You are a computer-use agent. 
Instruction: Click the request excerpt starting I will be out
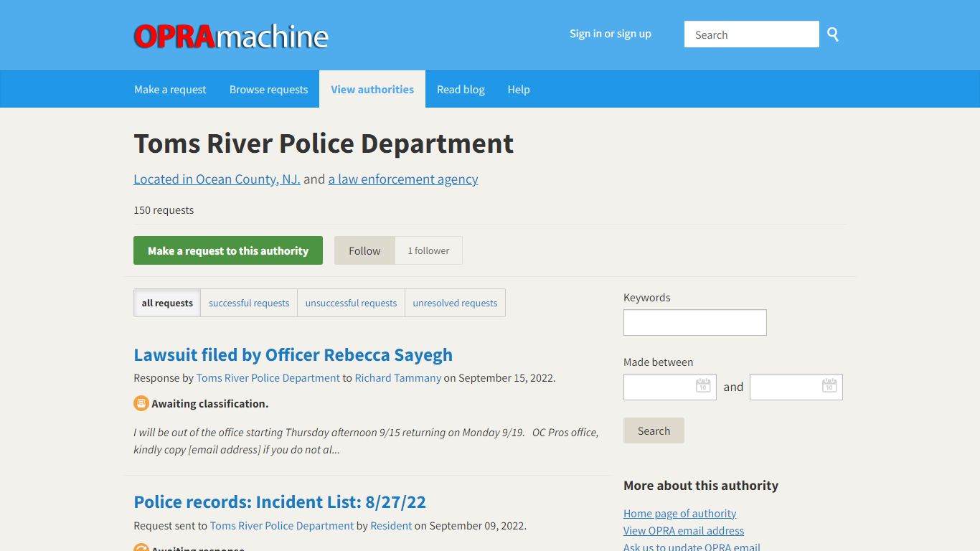[366, 441]
